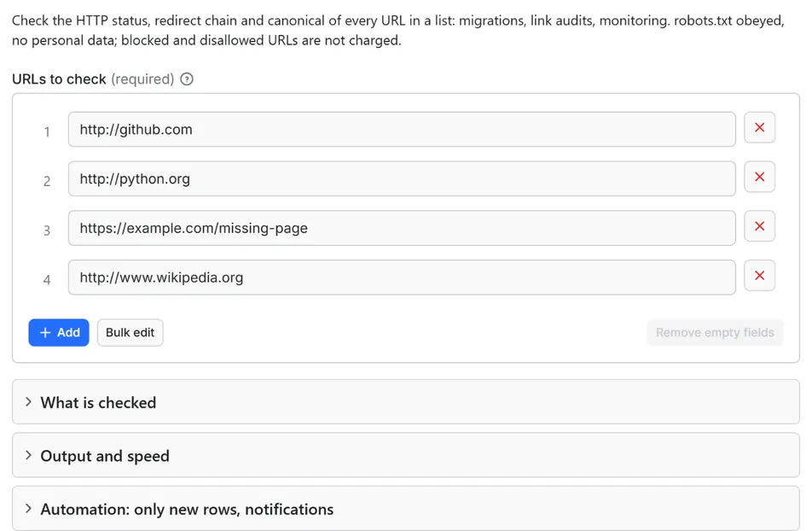The width and height of the screenshot is (812, 531).
Task: Open help tooltip icon beside URLs to check
Action: (x=187, y=79)
